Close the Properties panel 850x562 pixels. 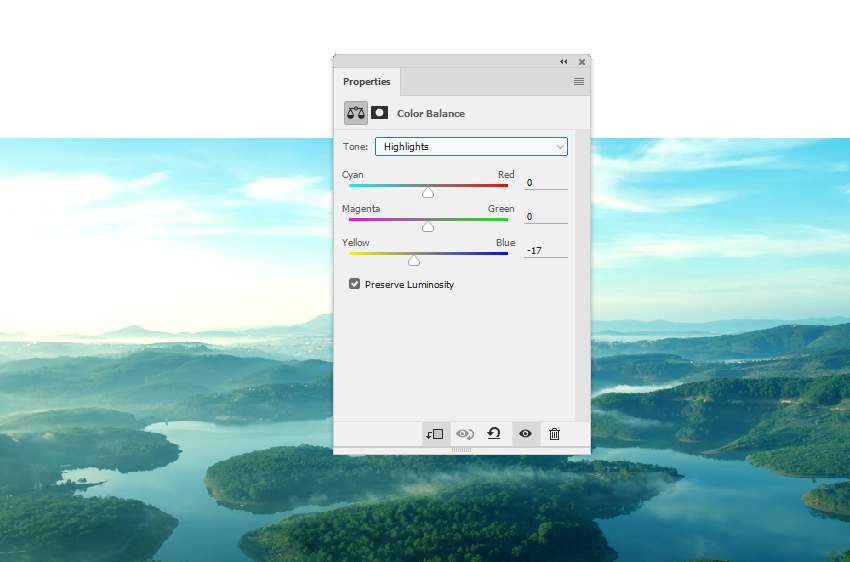[582, 62]
